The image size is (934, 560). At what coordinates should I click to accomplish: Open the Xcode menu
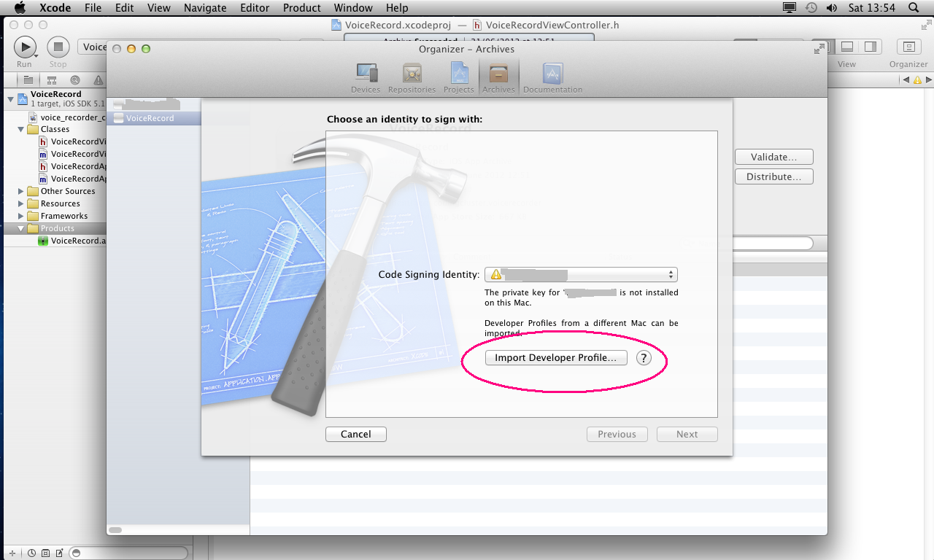tap(55, 8)
